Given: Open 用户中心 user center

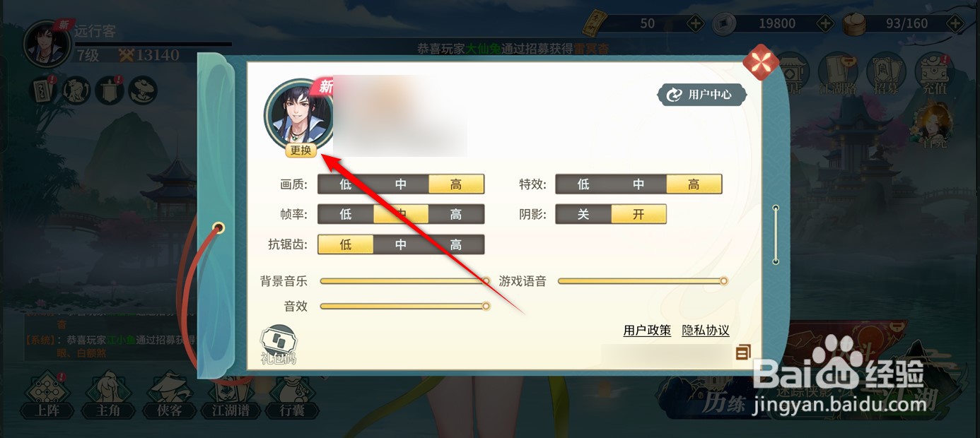Looking at the screenshot, I should point(701,94).
